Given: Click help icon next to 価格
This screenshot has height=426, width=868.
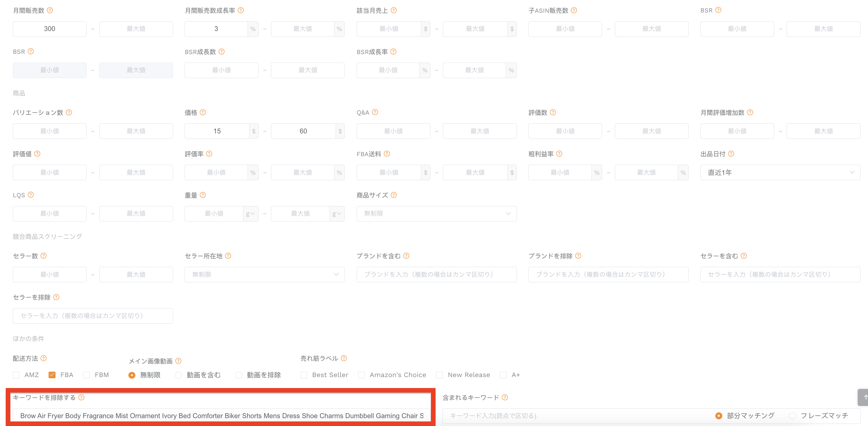Looking at the screenshot, I should point(203,112).
